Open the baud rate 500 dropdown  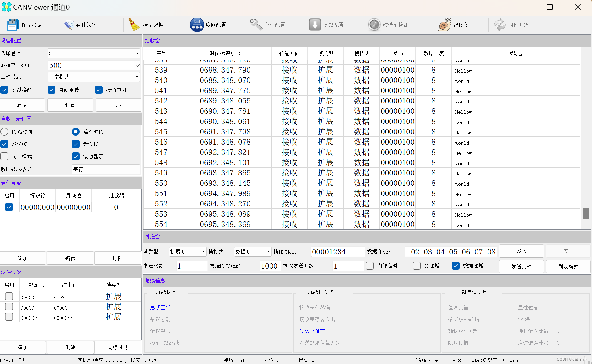point(137,65)
